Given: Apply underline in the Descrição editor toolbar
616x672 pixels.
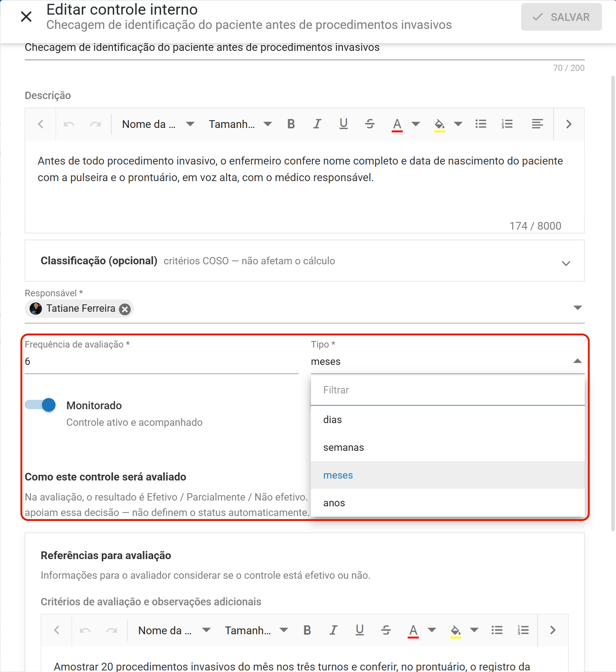Looking at the screenshot, I should [343, 124].
